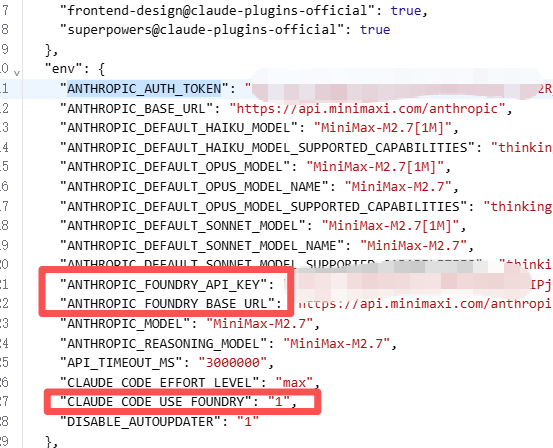Select the ANTHROPIC_AUTH_TOKEN key text
The width and height of the screenshot is (553, 448).
pyautogui.click(x=144, y=88)
